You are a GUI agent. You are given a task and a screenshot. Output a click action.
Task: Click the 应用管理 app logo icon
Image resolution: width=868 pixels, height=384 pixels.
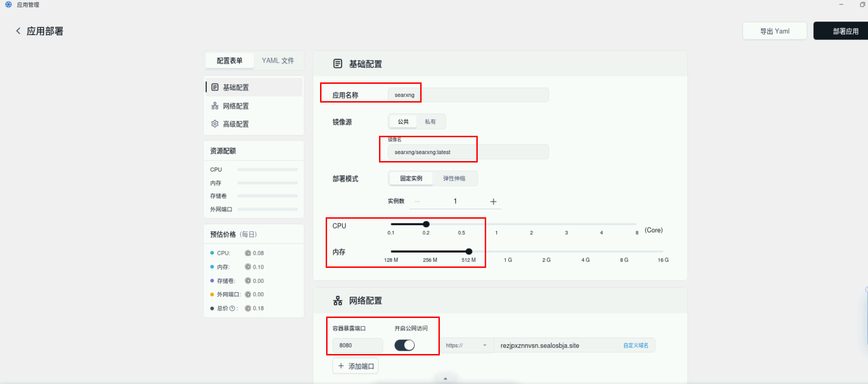click(8, 5)
